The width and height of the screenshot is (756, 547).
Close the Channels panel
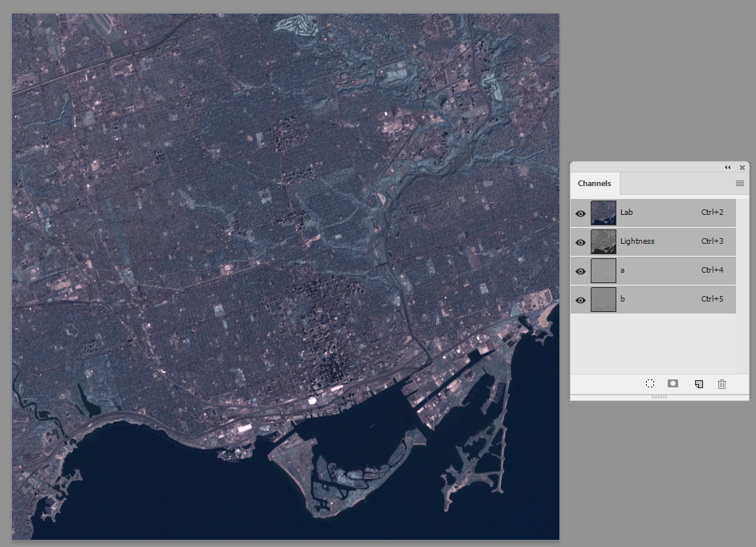[x=742, y=168]
